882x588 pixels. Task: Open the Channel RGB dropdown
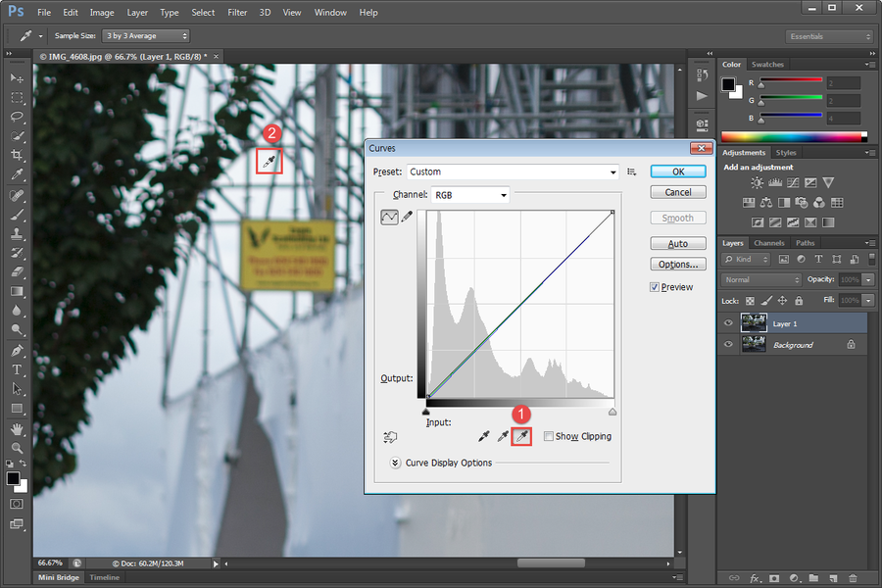470,195
